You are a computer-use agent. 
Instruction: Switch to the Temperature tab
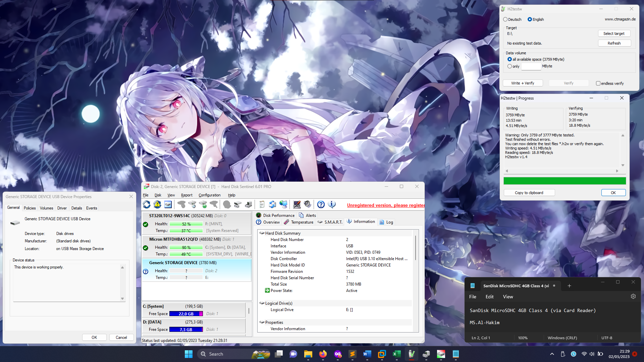(299, 222)
